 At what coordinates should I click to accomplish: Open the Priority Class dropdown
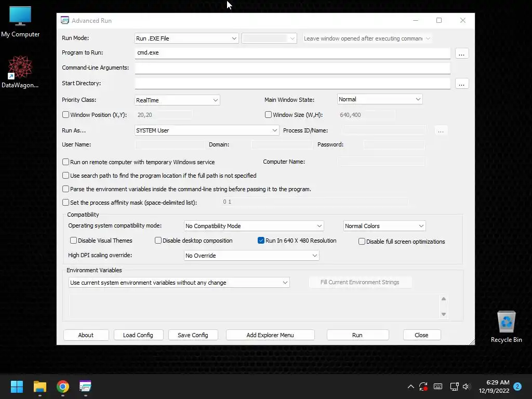coord(177,100)
